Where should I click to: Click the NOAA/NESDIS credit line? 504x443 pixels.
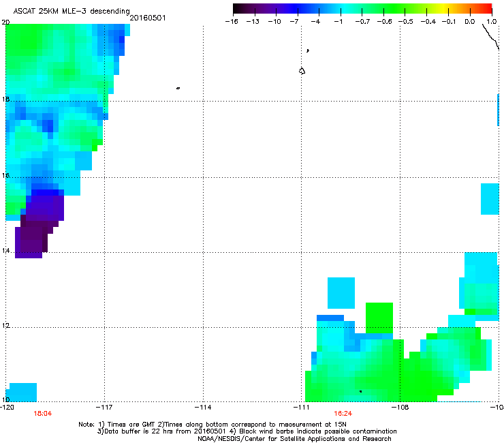pos(294,439)
